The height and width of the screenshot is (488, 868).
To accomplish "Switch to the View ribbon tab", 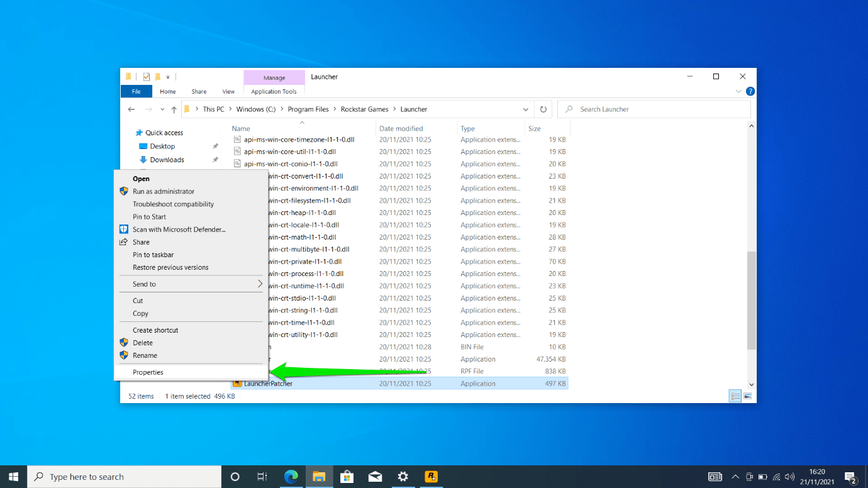I will 228,91.
